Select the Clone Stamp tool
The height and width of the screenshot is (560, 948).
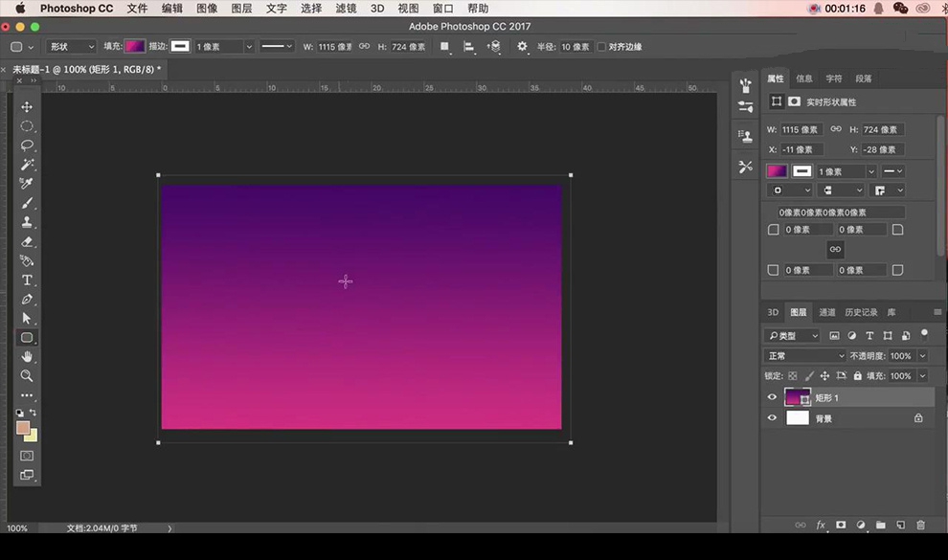click(27, 222)
